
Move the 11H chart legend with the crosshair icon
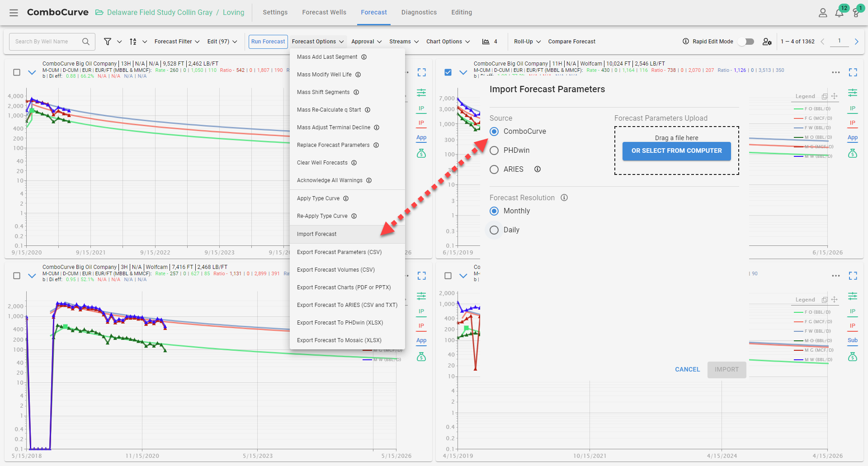835,96
